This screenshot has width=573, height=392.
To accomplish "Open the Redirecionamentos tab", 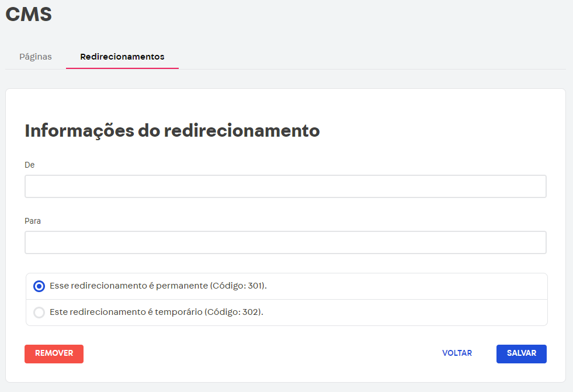I will [x=122, y=57].
